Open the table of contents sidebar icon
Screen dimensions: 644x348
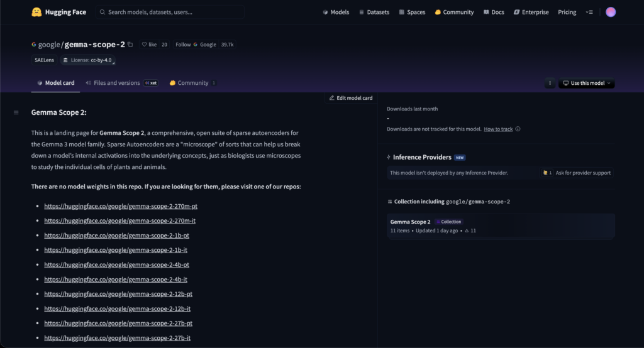16,112
